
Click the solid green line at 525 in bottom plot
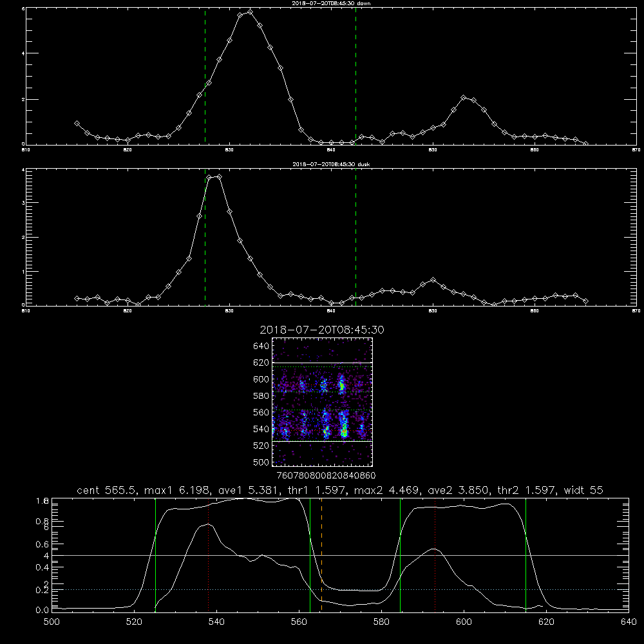[x=155, y=554]
